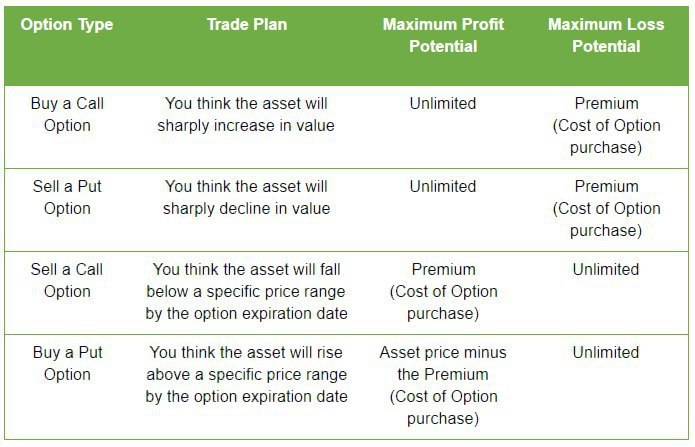Select the Trade Plan column header

click(x=245, y=24)
